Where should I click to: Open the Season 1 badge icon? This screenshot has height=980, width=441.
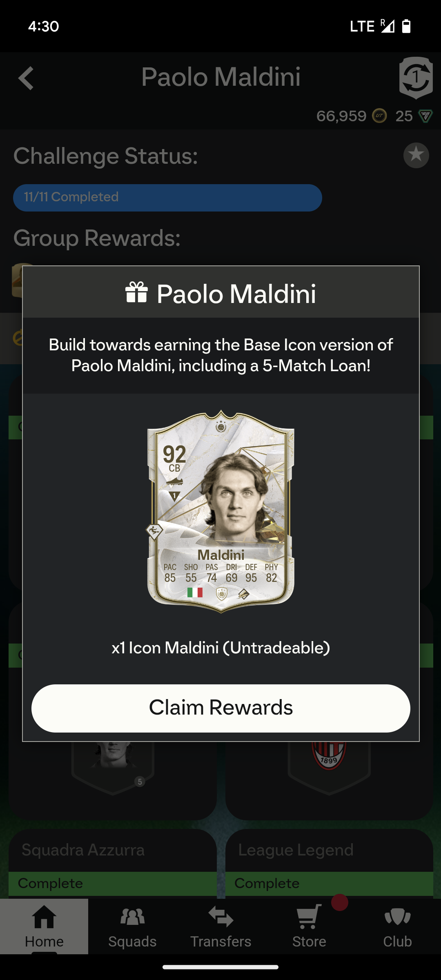416,78
